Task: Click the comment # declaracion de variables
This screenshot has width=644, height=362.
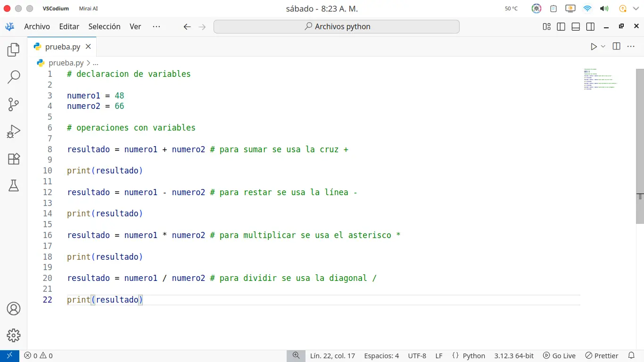Action: coord(129,74)
